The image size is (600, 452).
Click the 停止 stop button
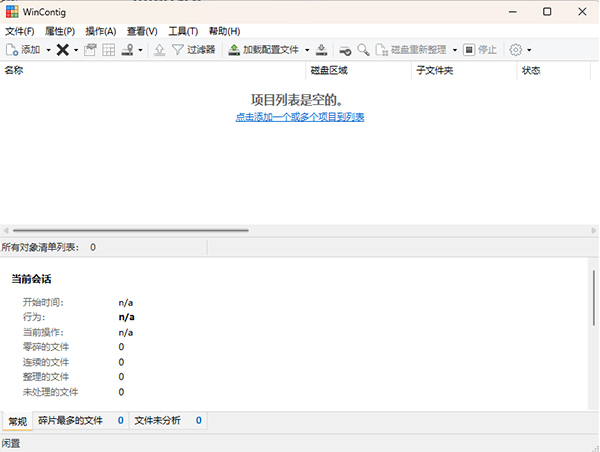[x=480, y=49]
